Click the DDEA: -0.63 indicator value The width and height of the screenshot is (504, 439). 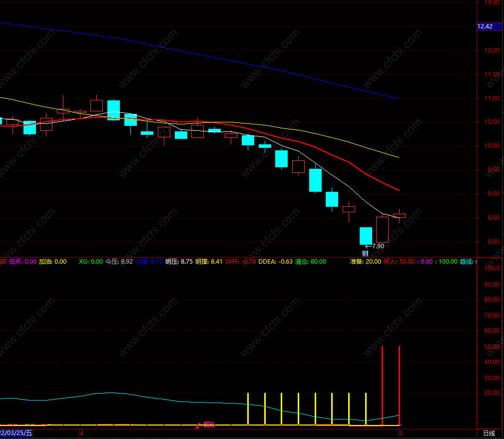275,262
